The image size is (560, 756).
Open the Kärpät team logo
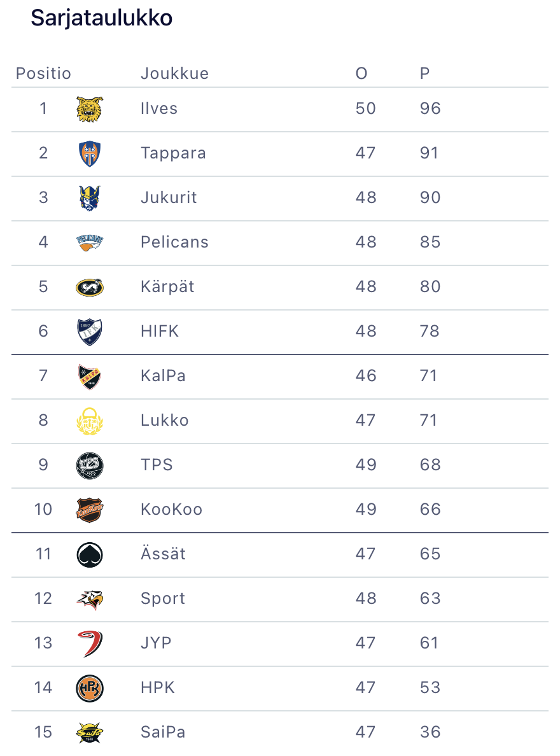tap(89, 287)
